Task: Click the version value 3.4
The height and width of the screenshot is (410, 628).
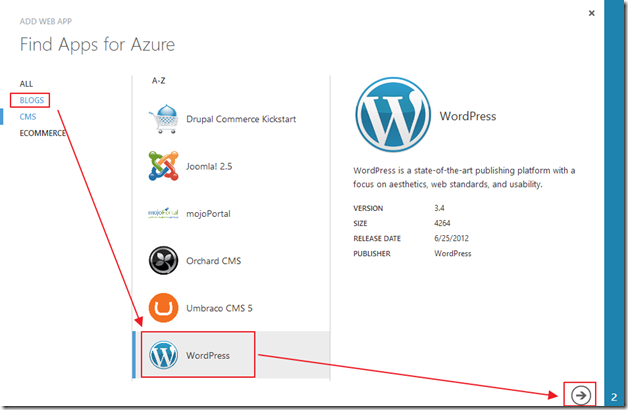Action: [x=439, y=208]
